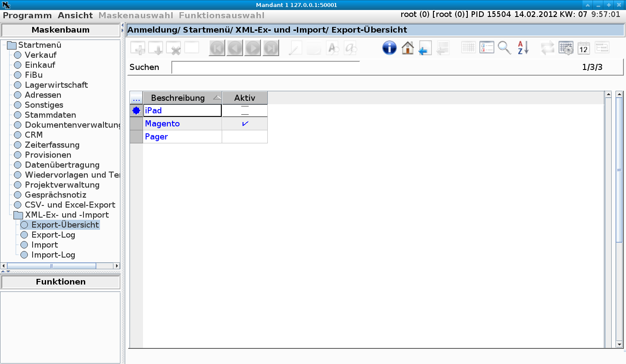The height and width of the screenshot is (364, 626).
Task: Click into the Suchen search field
Action: coord(266,67)
